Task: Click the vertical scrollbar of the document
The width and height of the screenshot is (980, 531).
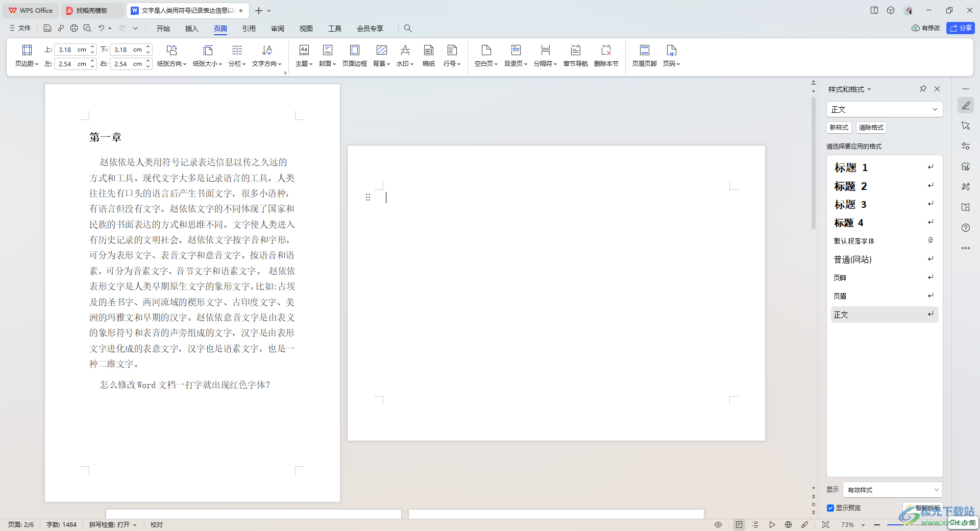Action: point(814,163)
